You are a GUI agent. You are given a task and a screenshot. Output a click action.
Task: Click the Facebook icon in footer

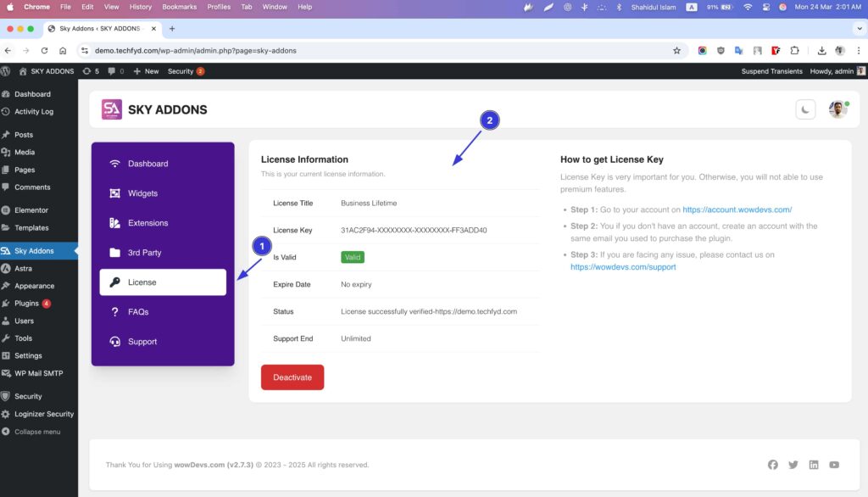tap(773, 465)
